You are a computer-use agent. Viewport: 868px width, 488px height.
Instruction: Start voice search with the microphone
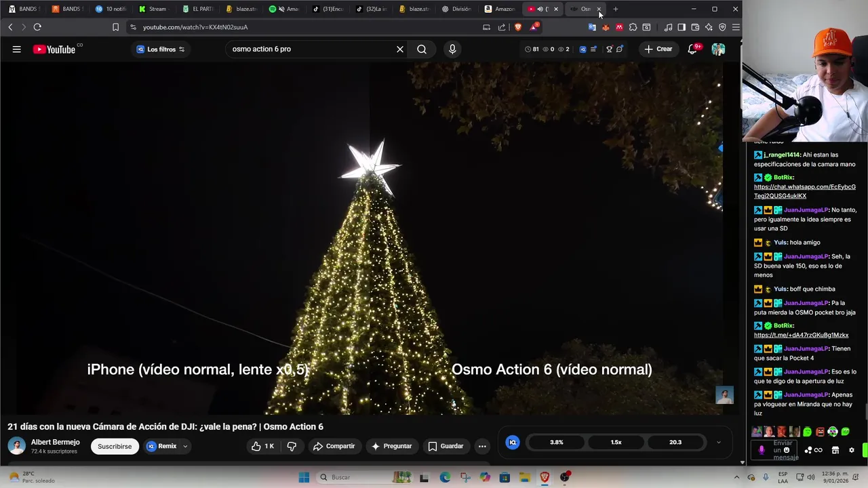coord(452,49)
